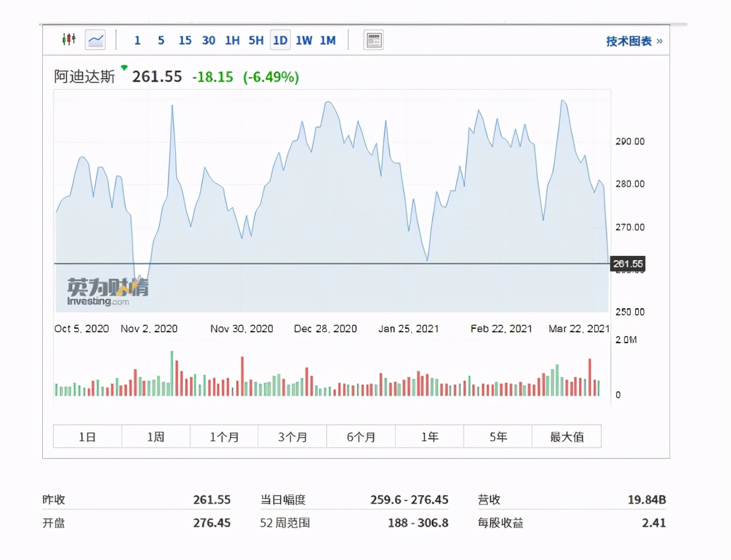
Task: Open the news overlay icon
Action: (373, 40)
